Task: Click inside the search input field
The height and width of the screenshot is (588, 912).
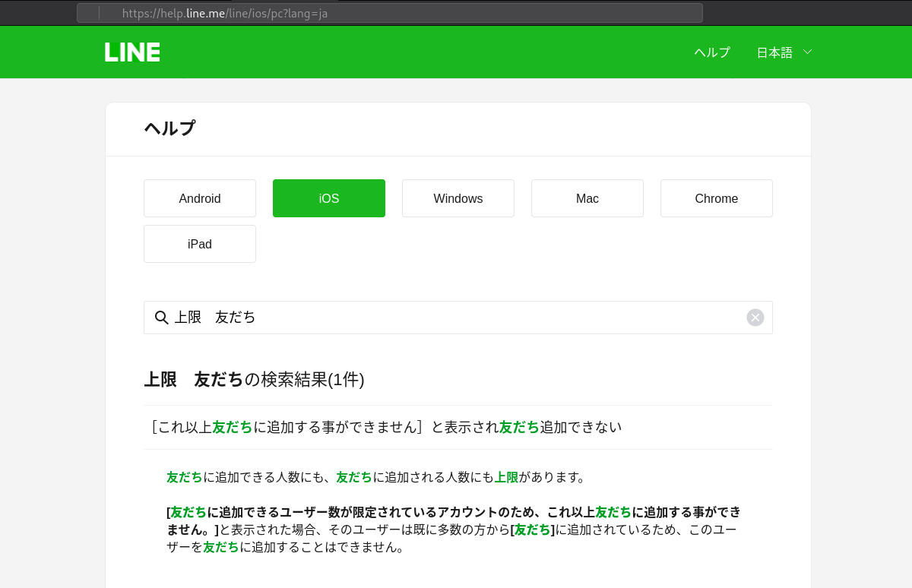Action: [x=456, y=317]
